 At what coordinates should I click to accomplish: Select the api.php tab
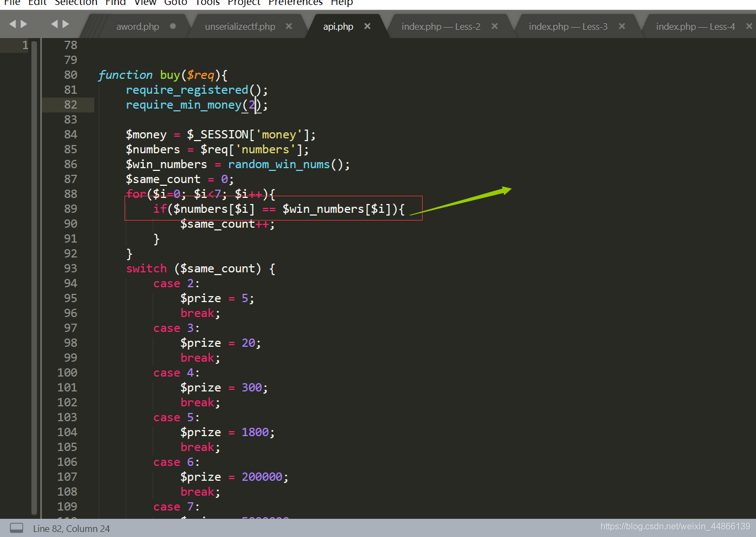tap(338, 26)
